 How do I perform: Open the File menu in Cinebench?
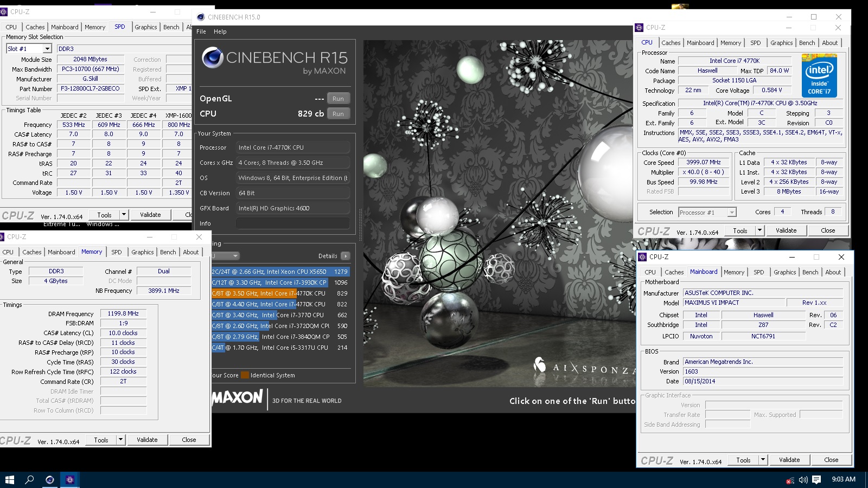click(x=201, y=31)
